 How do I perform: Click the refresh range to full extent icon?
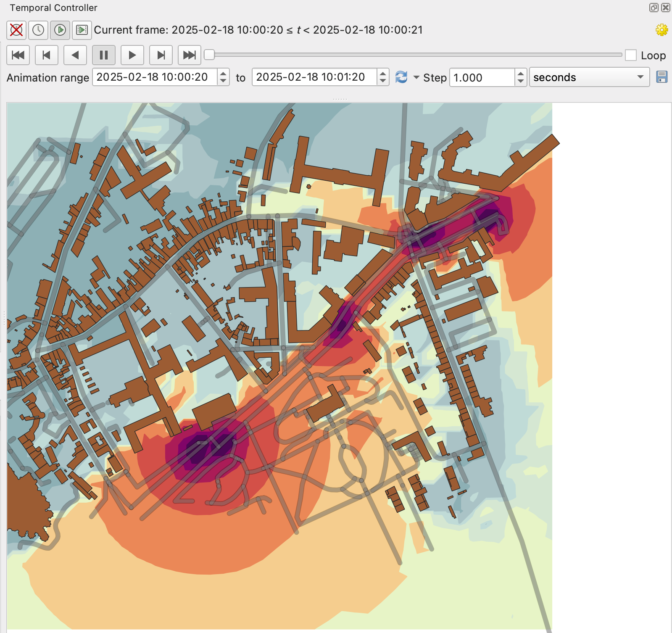tap(401, 77)
